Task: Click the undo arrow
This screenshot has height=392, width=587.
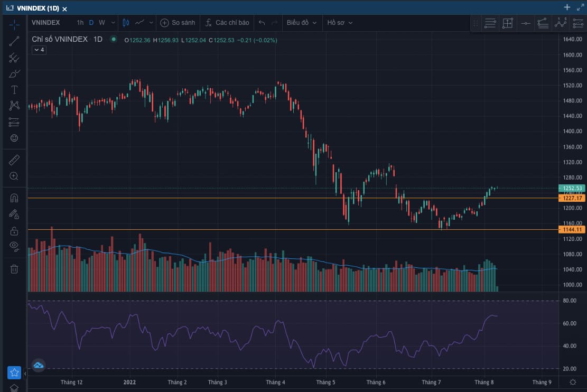Action: [262, 23]
